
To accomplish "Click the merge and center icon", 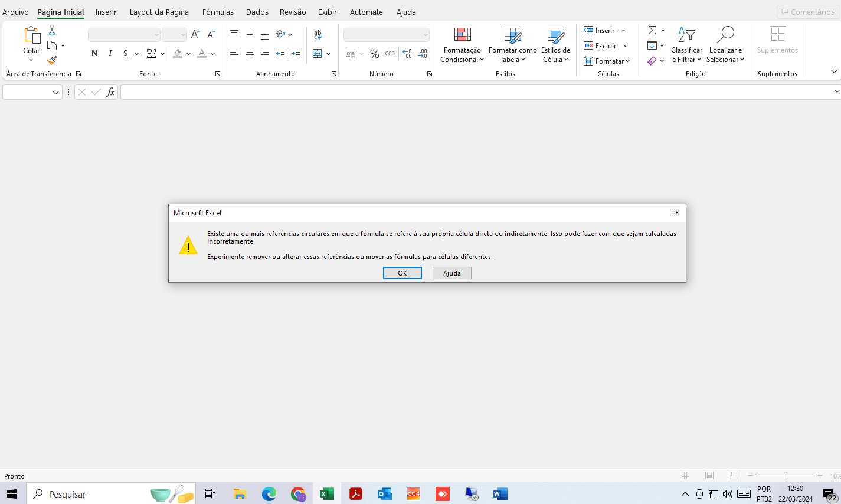I will 318,54.
